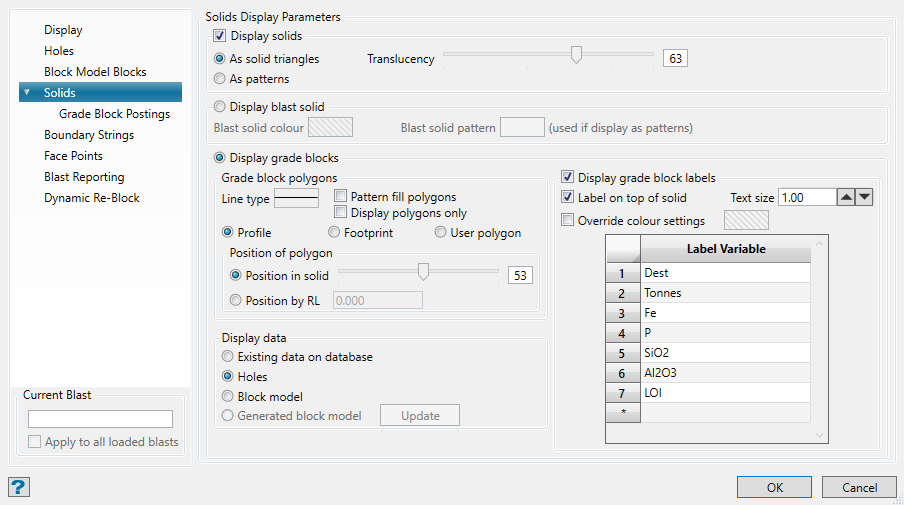This screenshot has width=904, height=505.
Task: Adjust the Translucency slider handle
Action: [x=576, y=56]
